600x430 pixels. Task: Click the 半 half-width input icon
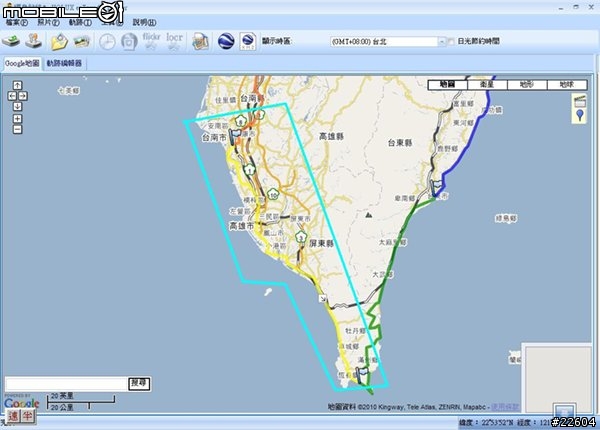[x=27, y=417]
